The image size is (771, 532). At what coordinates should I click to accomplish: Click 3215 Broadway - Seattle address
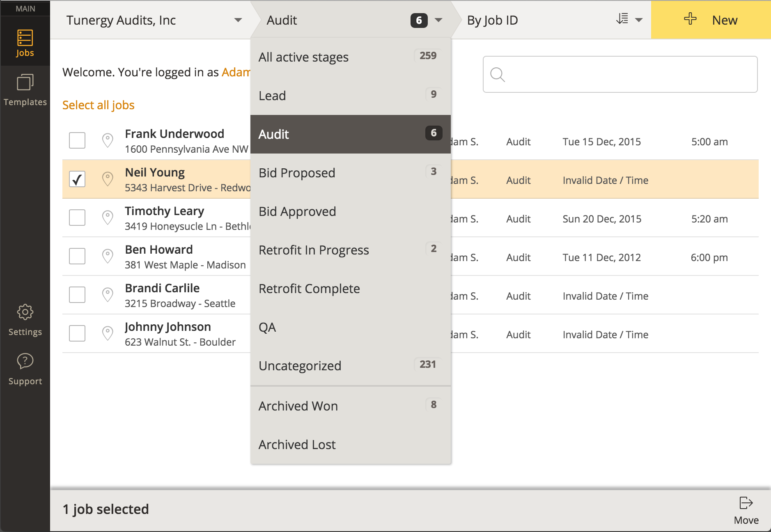click(180, 304)
